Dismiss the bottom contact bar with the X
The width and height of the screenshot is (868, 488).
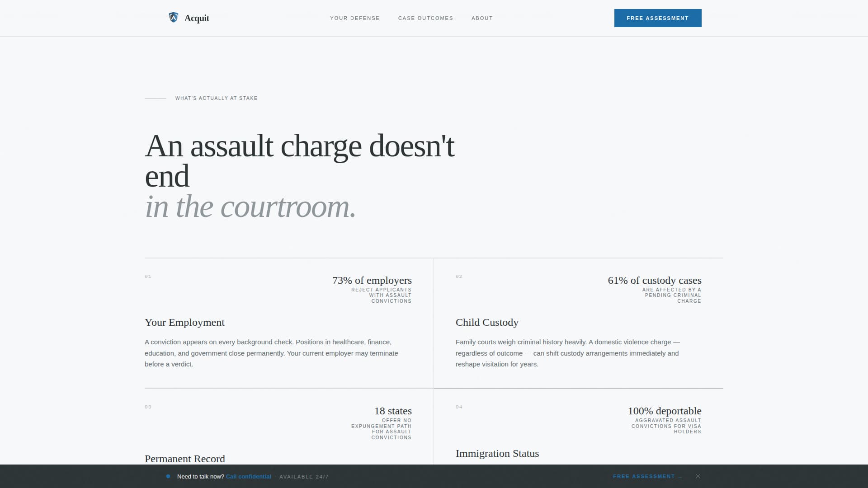click(x=698, y=476)
